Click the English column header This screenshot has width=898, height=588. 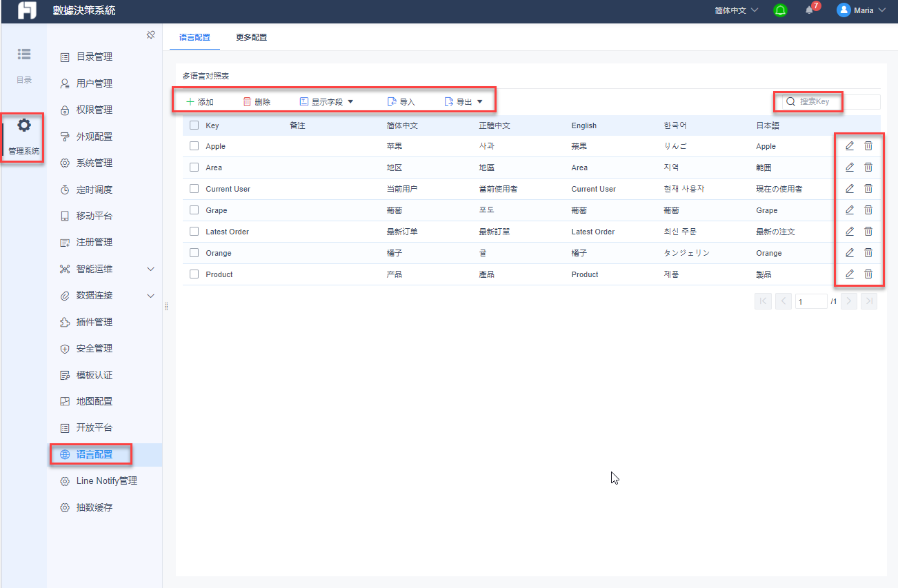(584, 125)
